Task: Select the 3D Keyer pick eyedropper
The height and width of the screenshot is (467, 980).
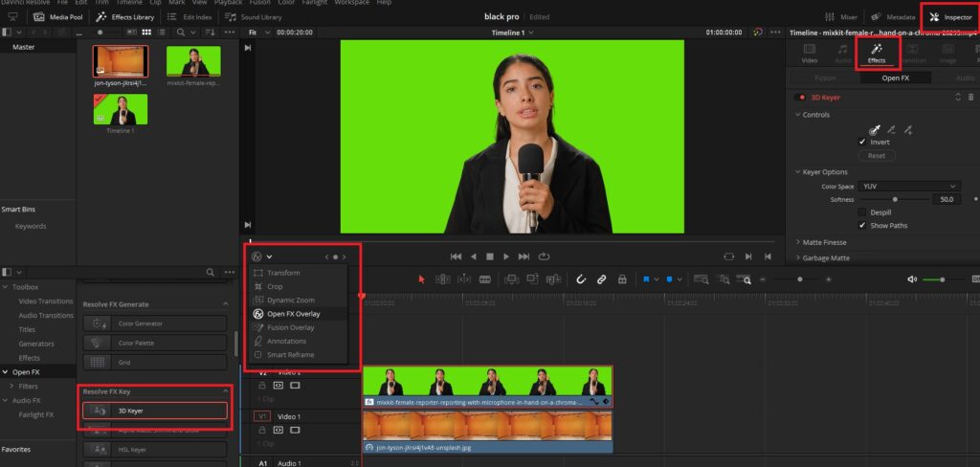Action: tap(875, 130)
